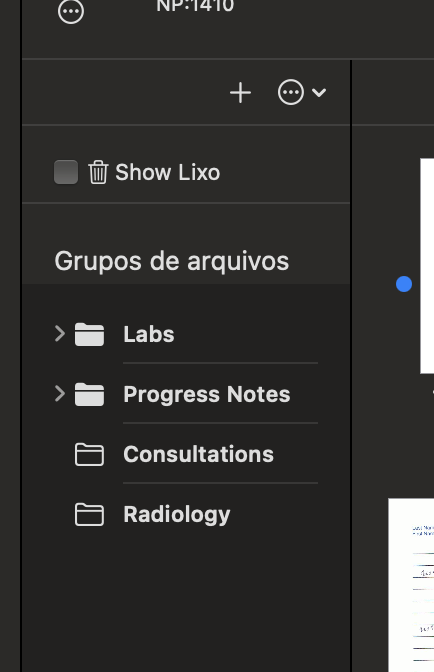Image resolution: width=434 pixels, height=672 pixels.
Task: Open the lower document thumbnail
Action: (411, 585)
